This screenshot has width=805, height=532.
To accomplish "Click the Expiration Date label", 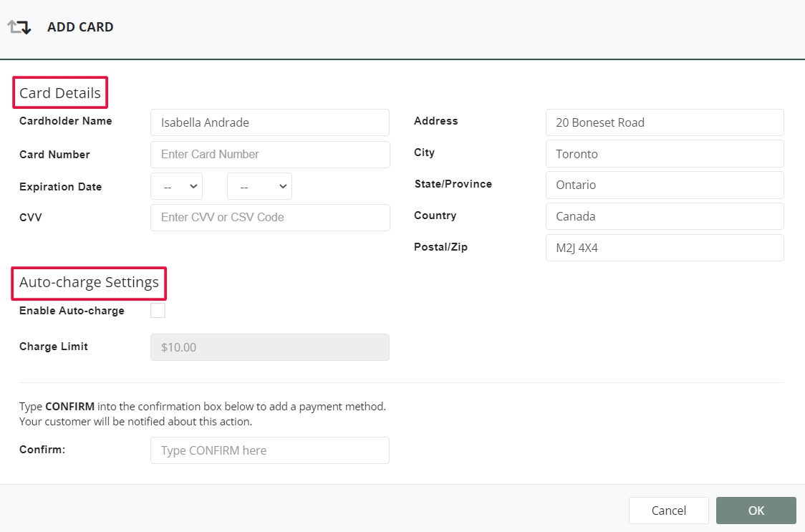I will pyautogui.click(x=61, y=187).
